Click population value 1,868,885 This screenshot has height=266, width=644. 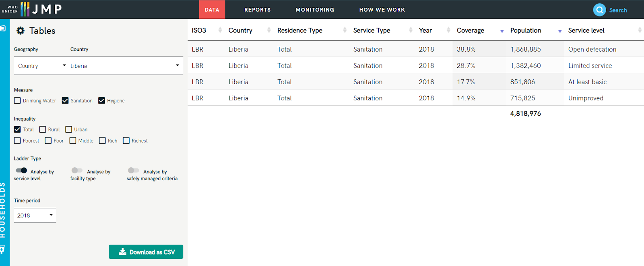(526, 49)
